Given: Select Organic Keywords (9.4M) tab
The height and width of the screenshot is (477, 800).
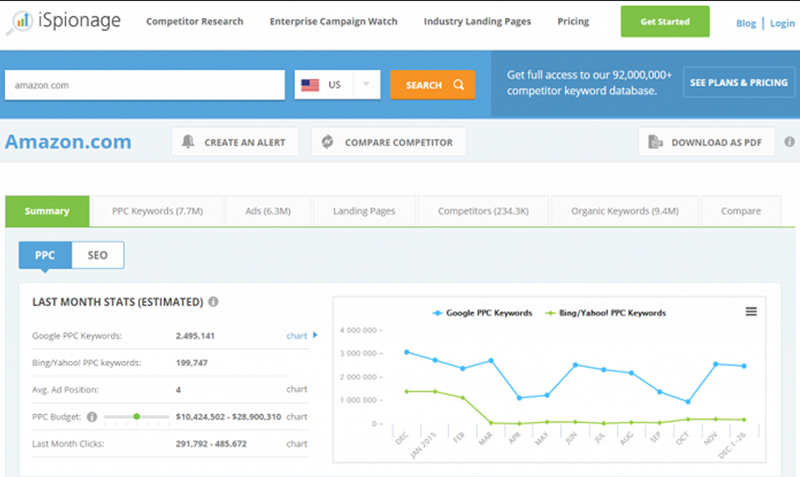Looking at the screenshot, I should click(x=624, y=211).
